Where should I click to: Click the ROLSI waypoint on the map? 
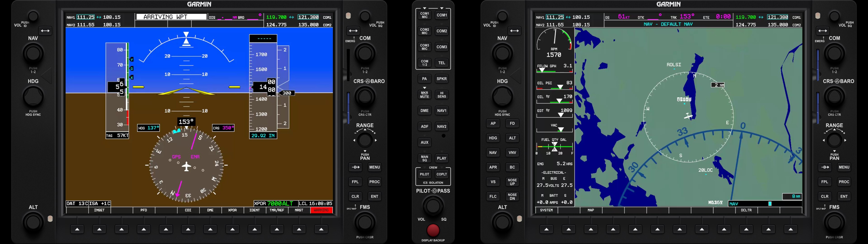click(674, 65)
